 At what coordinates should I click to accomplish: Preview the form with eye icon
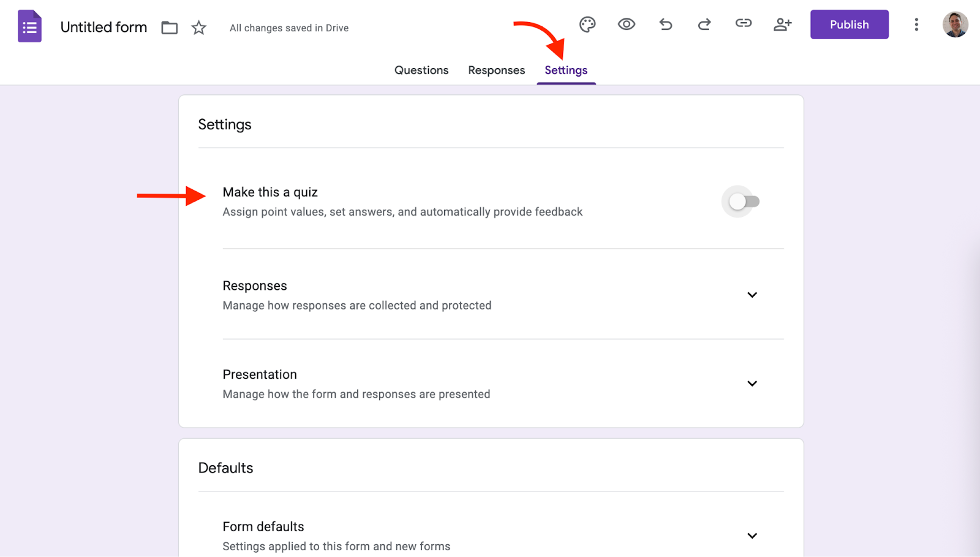coord(626,25)
